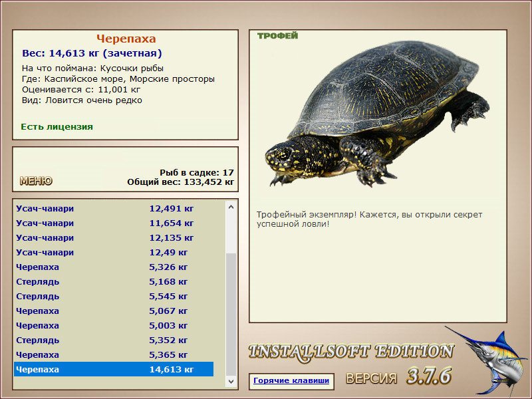Select the Стерлядь 5,545 кг entry
The image size is (532, 399).
click(x=114, y=296)
